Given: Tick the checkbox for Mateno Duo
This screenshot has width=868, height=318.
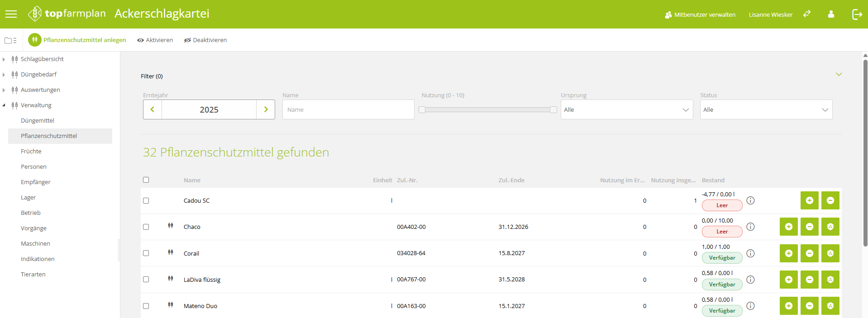Looking at the screenshot, I should [146, 306].
